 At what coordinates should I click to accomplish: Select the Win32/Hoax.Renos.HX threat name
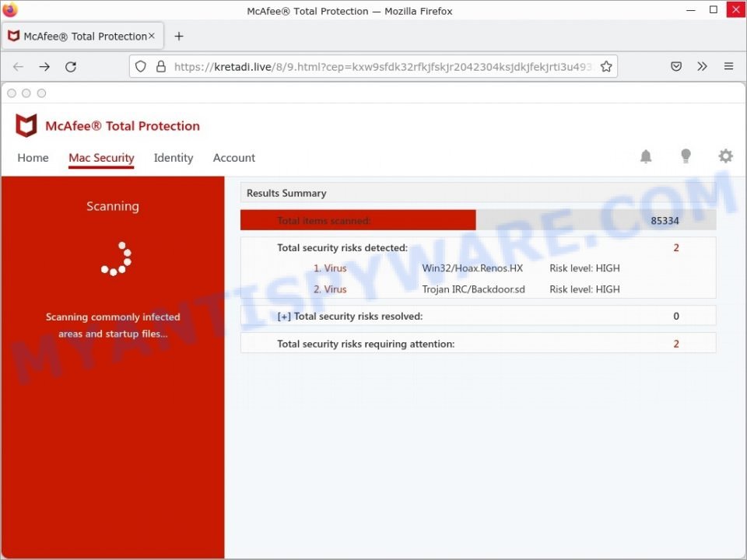point(472,268)
